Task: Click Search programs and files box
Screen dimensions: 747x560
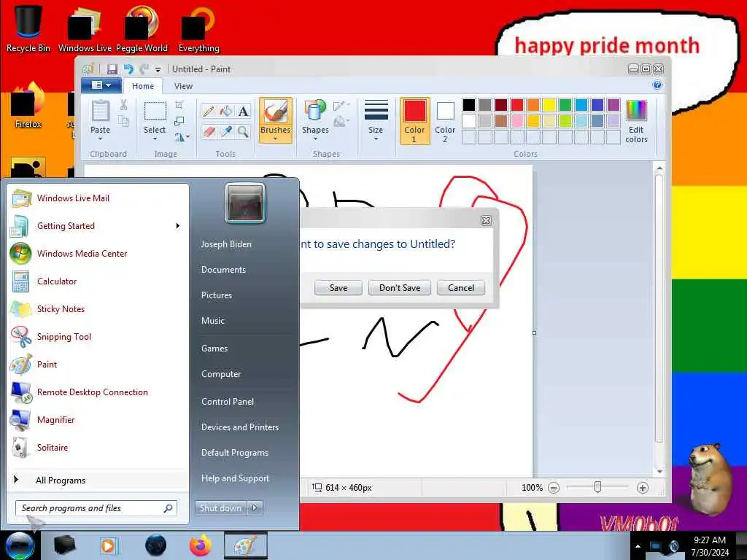Action: (x=96, y=508)
